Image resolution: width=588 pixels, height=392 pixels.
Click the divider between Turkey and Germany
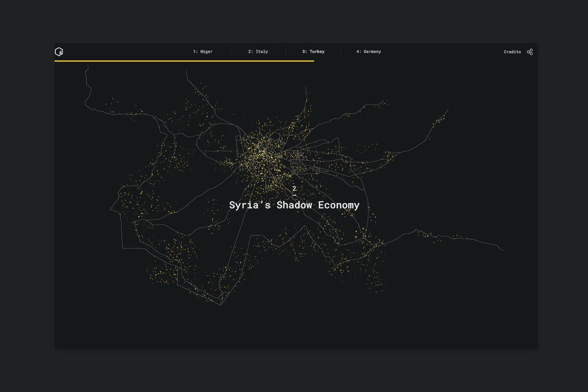click(341, 52)
